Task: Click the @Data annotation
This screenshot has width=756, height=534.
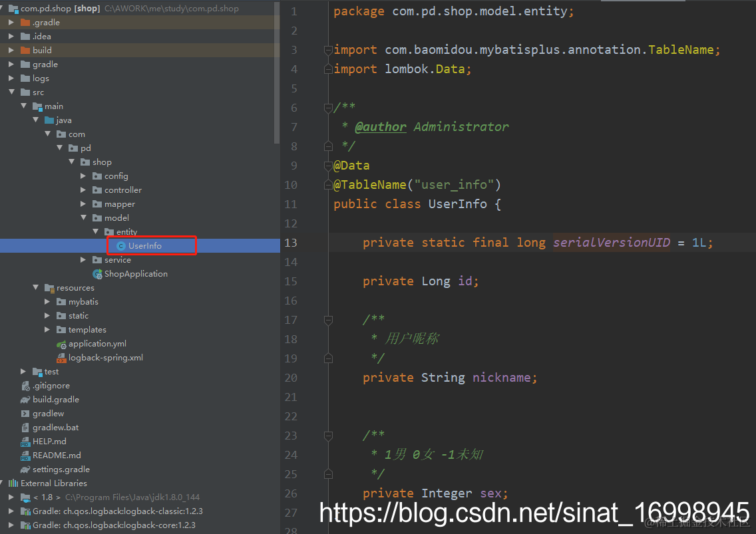Action: (x=351, y=166)
